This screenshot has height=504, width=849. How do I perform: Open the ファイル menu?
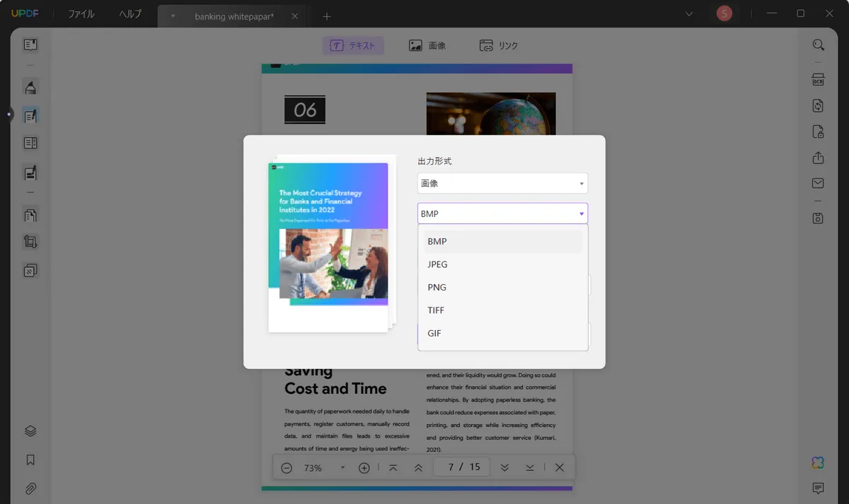(x=81, y=14)
